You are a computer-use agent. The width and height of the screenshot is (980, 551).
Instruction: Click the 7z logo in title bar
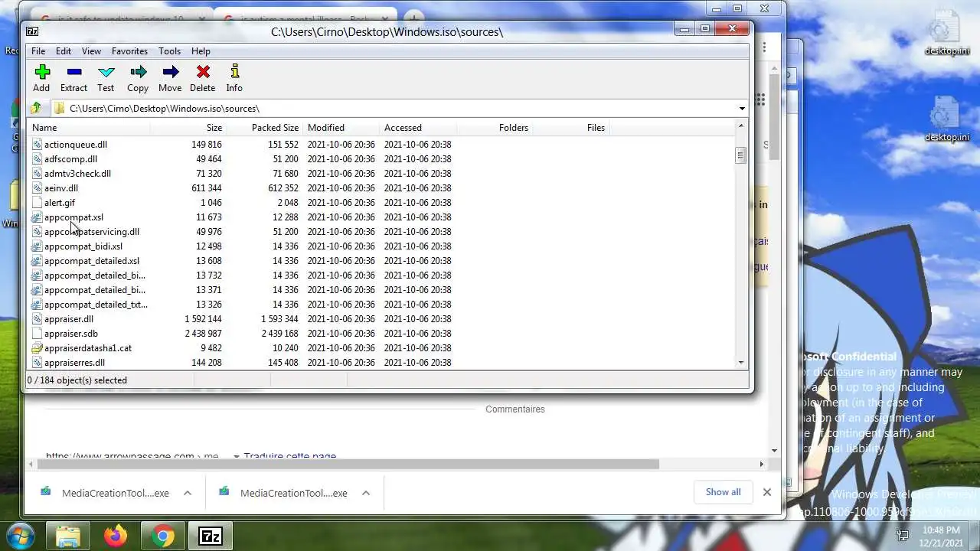click(32, 31)
